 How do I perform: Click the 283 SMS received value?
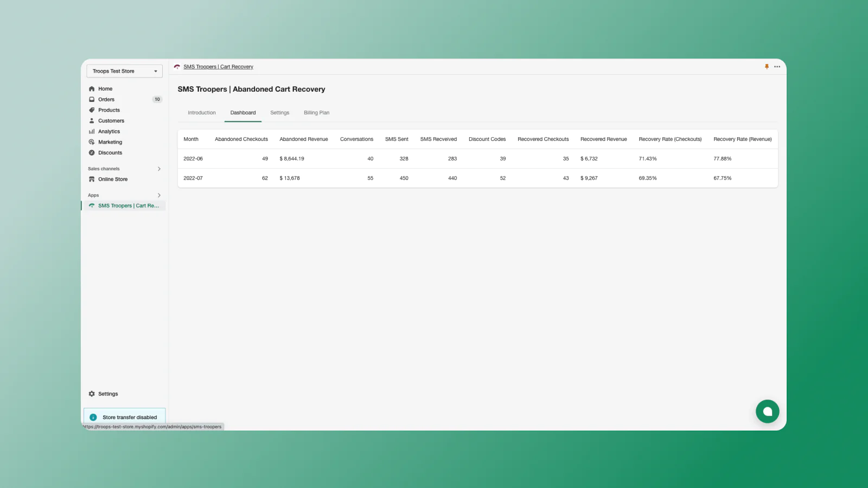click(452, 159)
